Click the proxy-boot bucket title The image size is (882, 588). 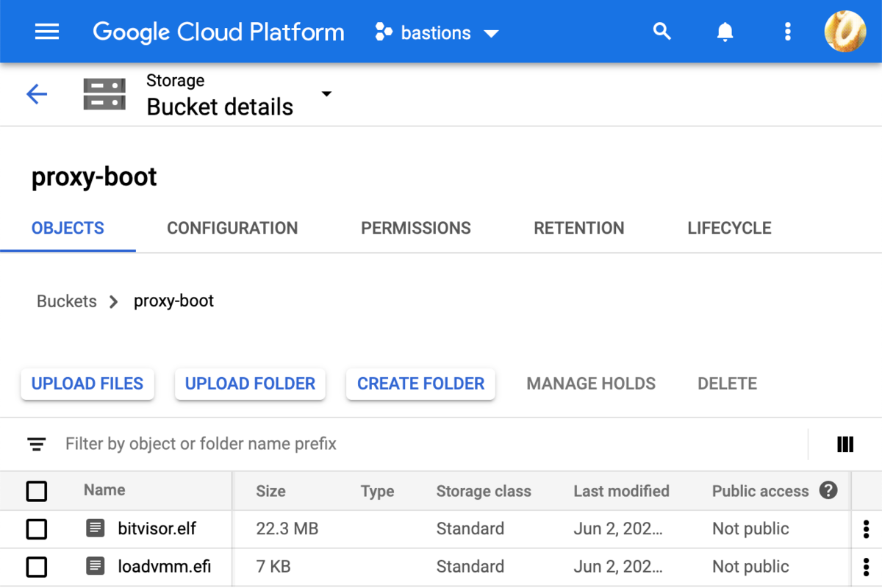coord(94,177)
